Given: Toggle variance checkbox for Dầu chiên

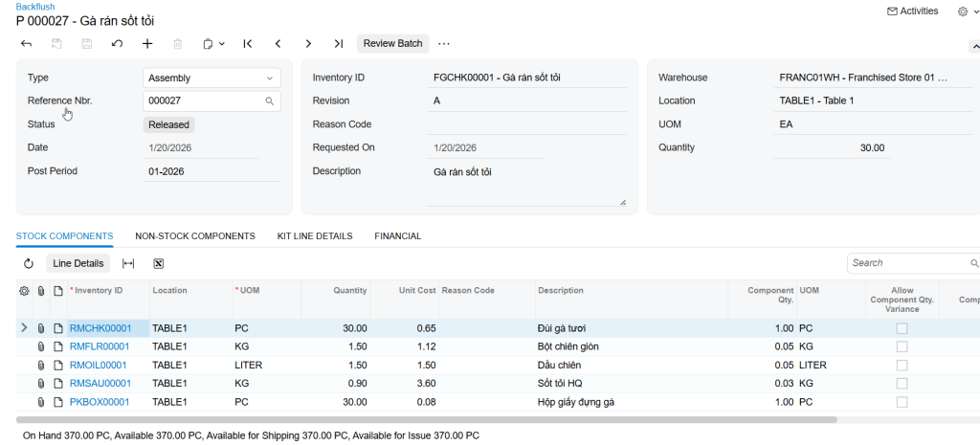Looking at the screenshot, I should 902,365.
